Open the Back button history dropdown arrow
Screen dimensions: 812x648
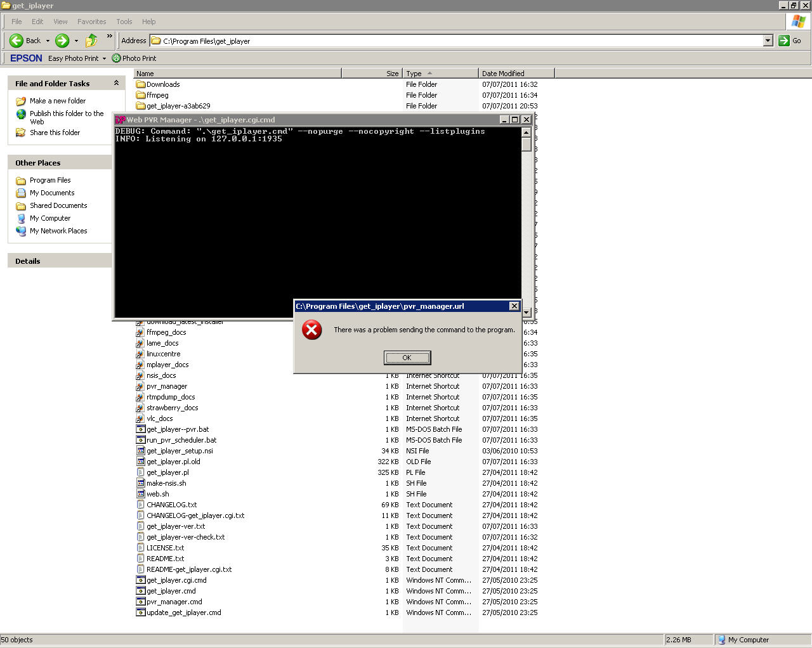pos(48,41)
